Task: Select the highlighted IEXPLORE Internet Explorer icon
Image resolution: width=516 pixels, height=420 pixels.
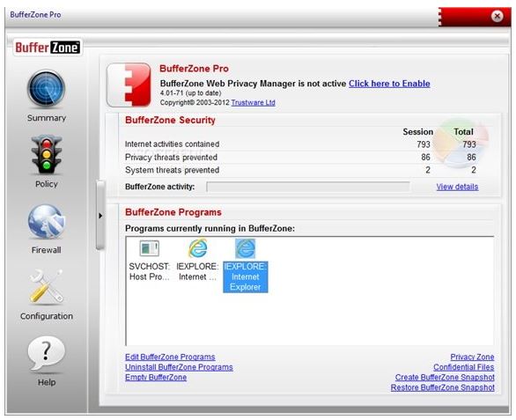Action: pos(245,248)
